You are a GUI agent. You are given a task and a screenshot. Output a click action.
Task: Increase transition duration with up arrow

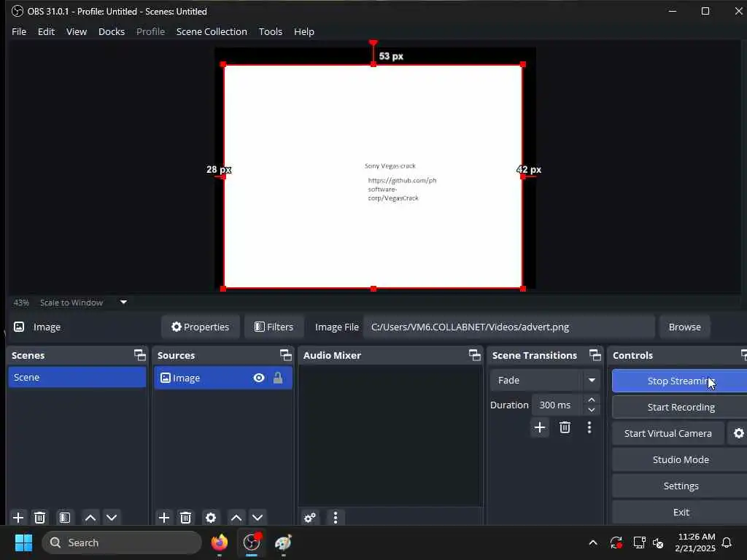(592, 400)
